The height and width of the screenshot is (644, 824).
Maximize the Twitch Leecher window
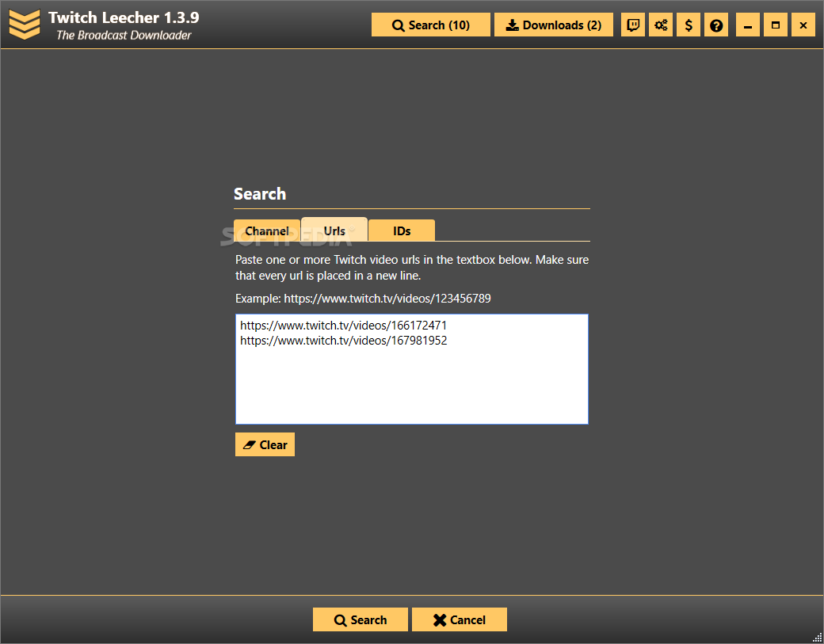point(776,25)
